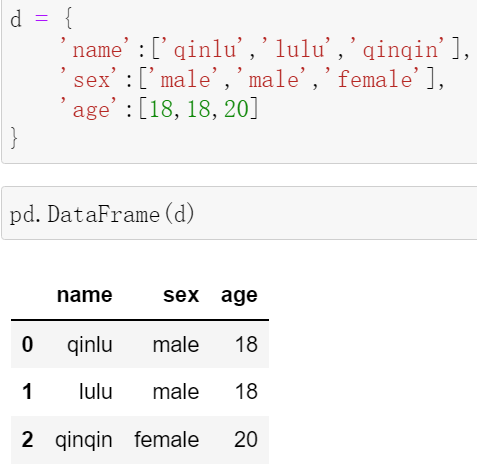This screenshot has width=477, height=468.
Task: Click the 'qinlu' cell in the table
Action: 90,345
